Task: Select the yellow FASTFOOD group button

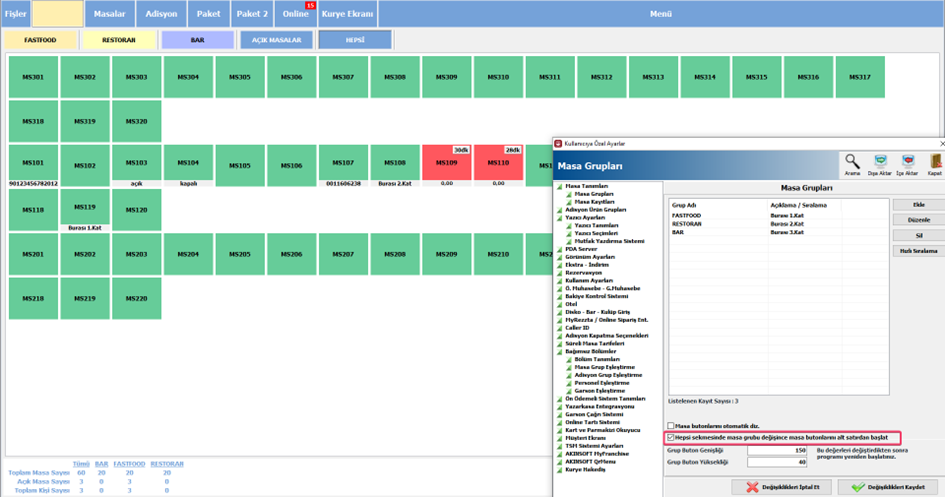Action: pyautogui.click(x=40, y=40)
